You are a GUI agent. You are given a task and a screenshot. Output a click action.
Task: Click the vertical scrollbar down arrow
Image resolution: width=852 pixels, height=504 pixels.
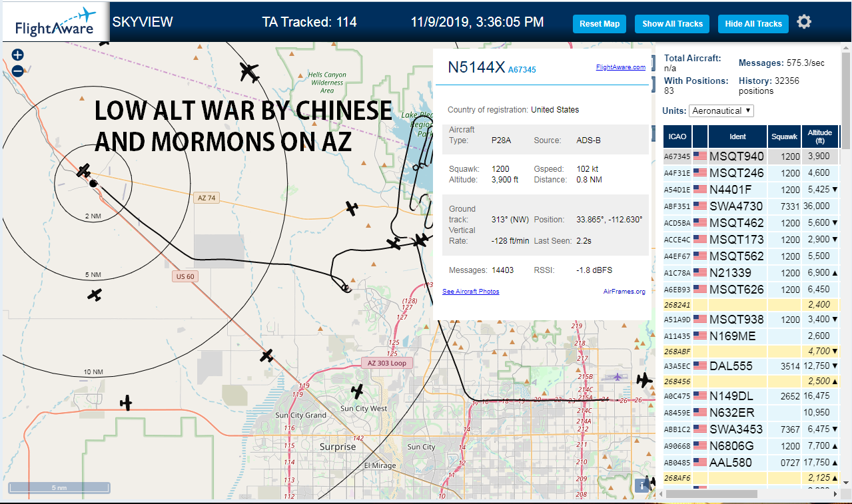tap(846, 483)
